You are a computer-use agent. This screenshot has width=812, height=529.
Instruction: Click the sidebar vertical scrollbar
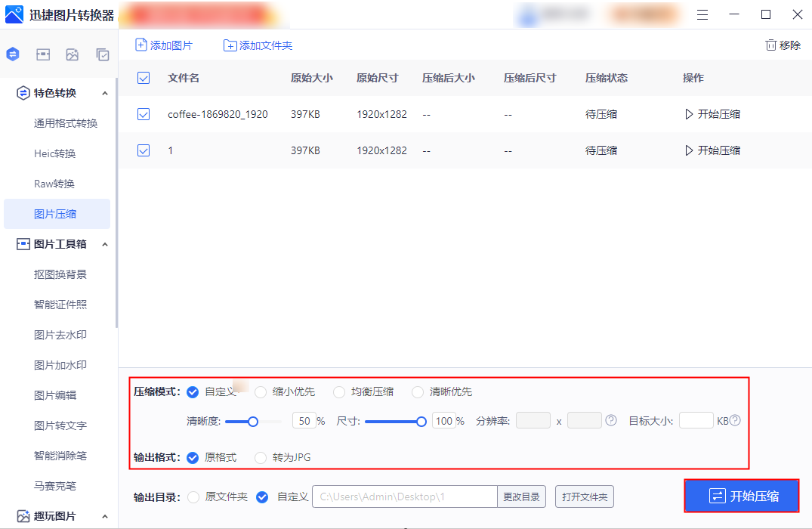pyautogui.click(x=116, y=202)
